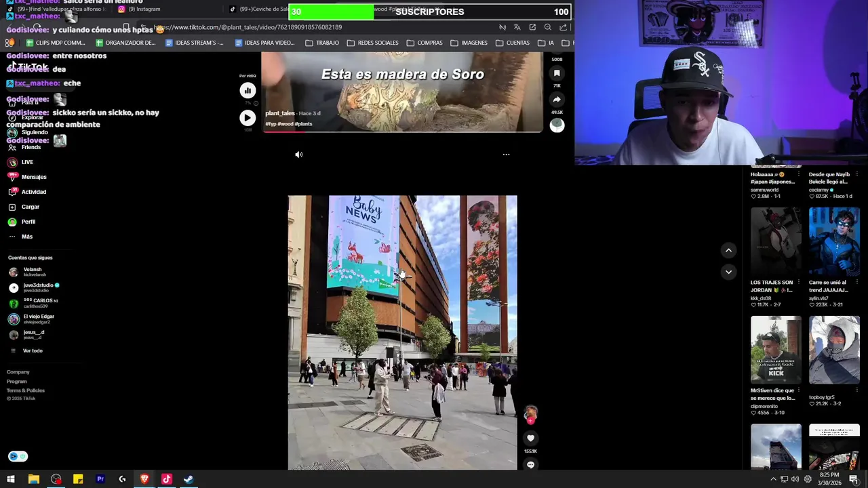Viewport: 868px width, 488px height.
Task: Open options dots for MrStiven dice video
Action: pos(798,390)
